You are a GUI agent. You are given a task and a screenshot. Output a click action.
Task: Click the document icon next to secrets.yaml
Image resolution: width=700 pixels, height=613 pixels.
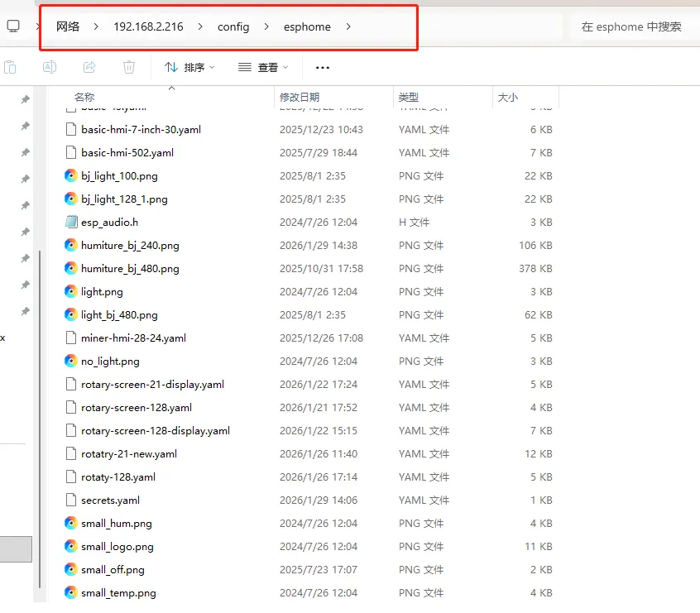(71, 500)
